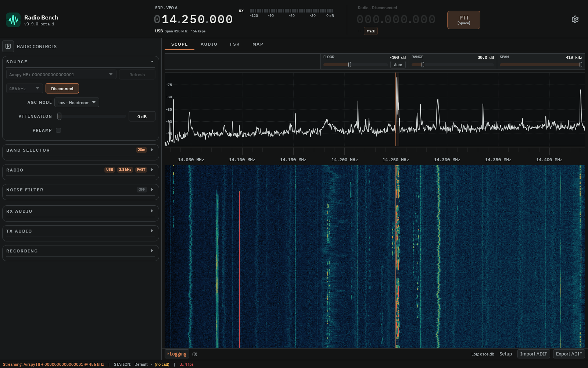The width and height of the screenshot is (588, 368).
Task: Click the FAST badge in Radio row
Action: (x=141, y=170)
